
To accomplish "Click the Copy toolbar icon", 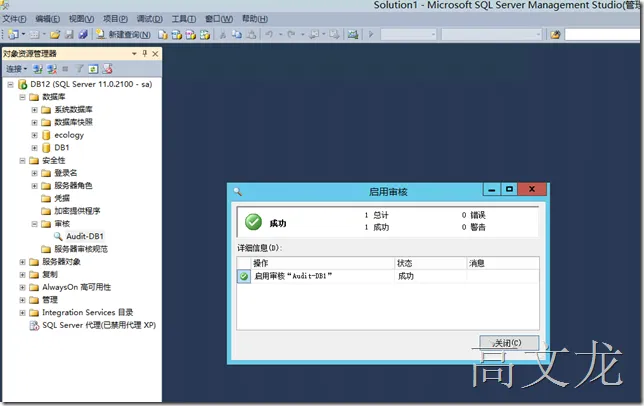I will coord(237,35).
